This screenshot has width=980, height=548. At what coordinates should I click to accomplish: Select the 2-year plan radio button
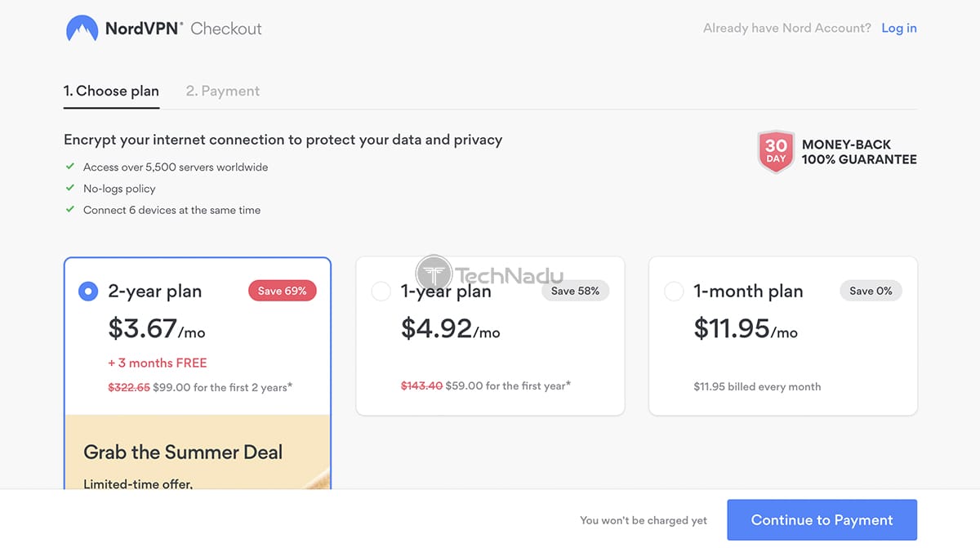pyautogui.click(x=88, y=292)
